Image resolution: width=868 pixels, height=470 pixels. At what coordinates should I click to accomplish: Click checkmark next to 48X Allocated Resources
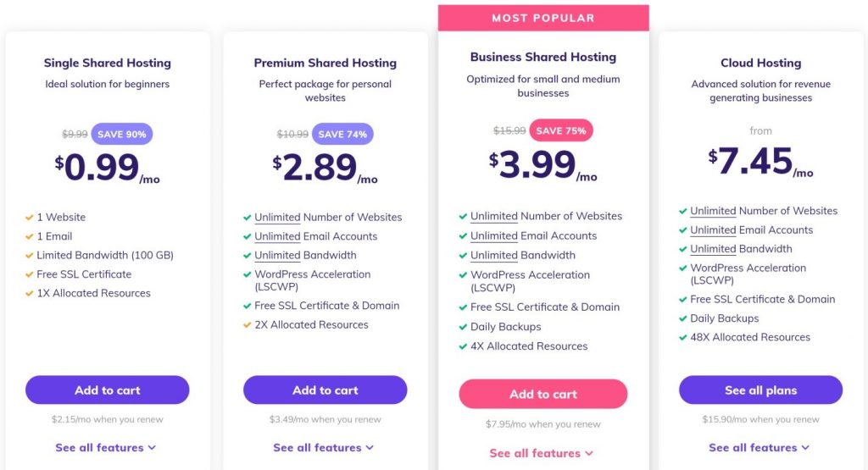pyautogui.click(x=683, y=338)
